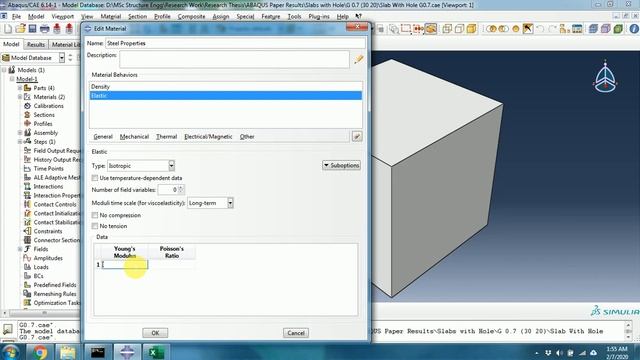Click the material Name field

point(236,43)
